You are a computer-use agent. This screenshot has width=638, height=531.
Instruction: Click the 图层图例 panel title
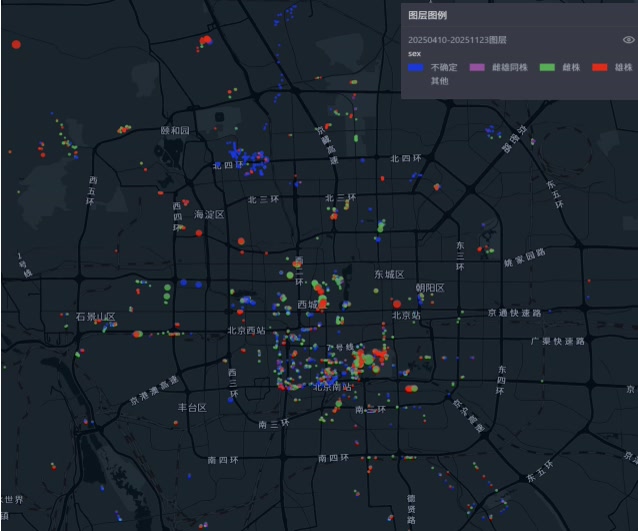[428, 17]
